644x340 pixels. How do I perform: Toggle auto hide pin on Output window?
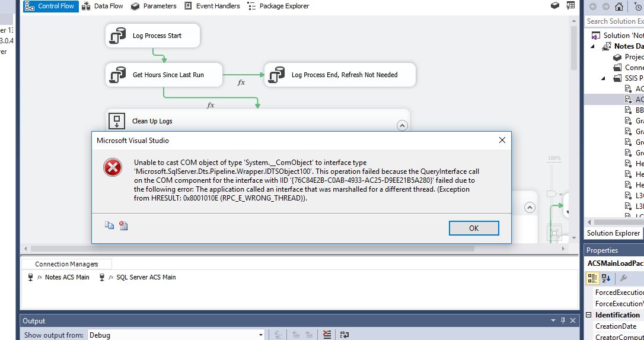[563, 320]
